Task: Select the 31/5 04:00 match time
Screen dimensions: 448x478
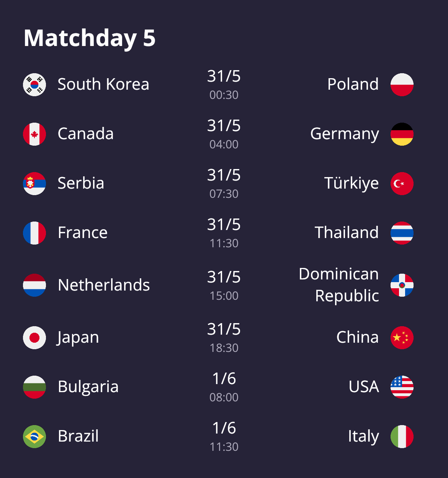Action: pyautogui.click(x=224, y=134)
